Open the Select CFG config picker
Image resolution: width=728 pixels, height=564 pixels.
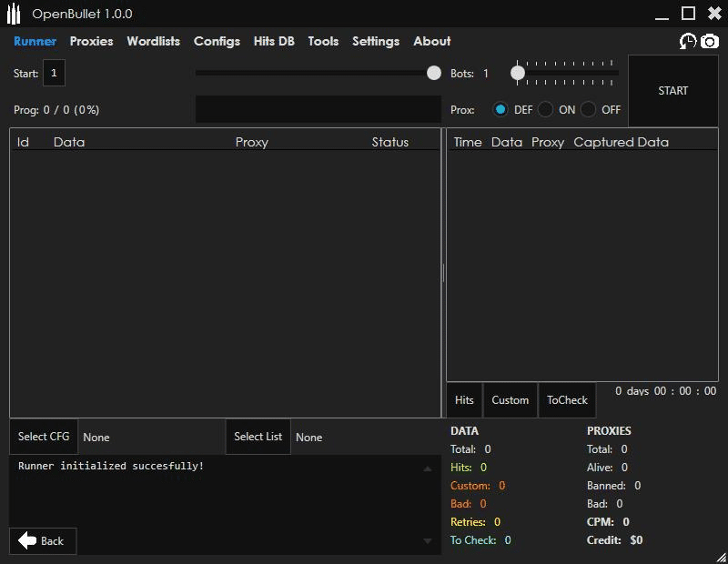pos(44,437)
